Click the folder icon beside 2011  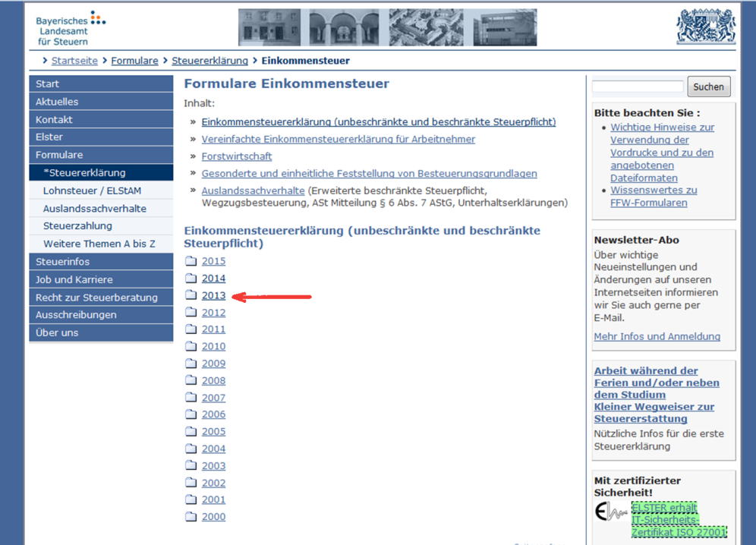point(191,329)
